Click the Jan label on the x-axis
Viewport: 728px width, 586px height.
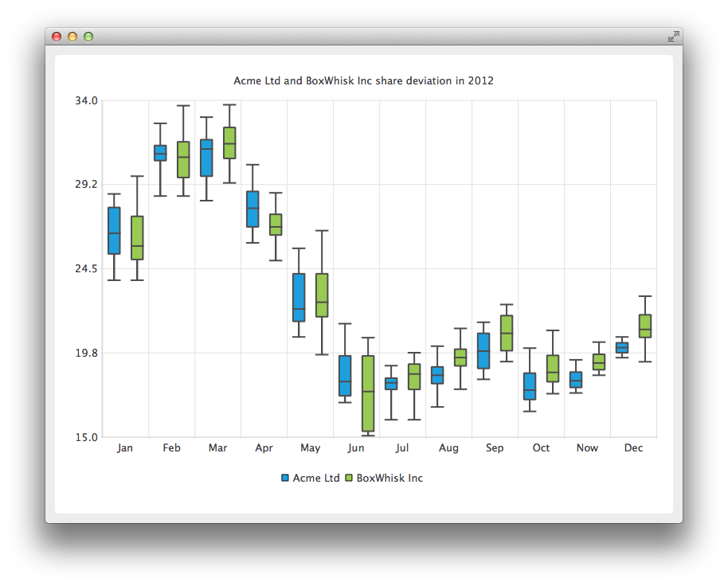coord(125,447)
